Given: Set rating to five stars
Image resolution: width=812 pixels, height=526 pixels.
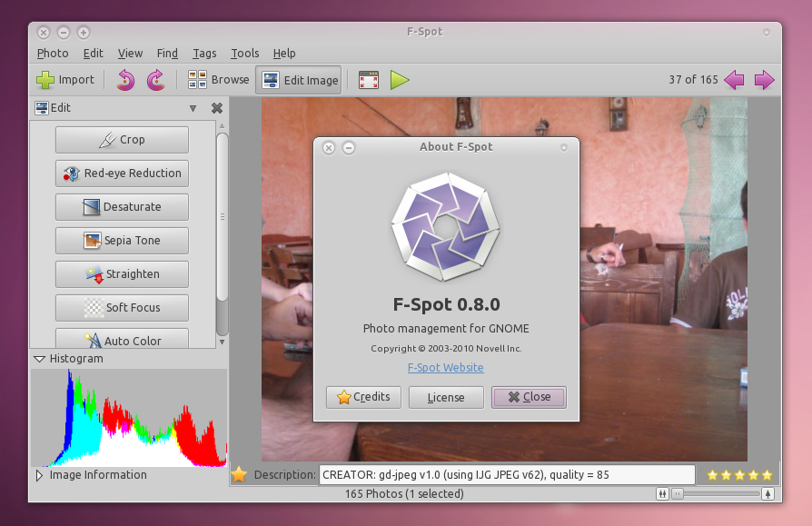Looking at the screenshot, I should [767, 475].
